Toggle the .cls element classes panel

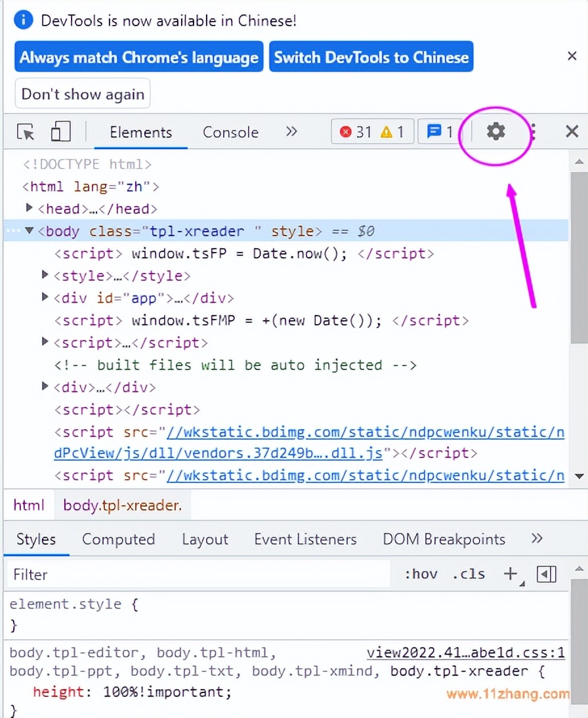click(469, 574)
